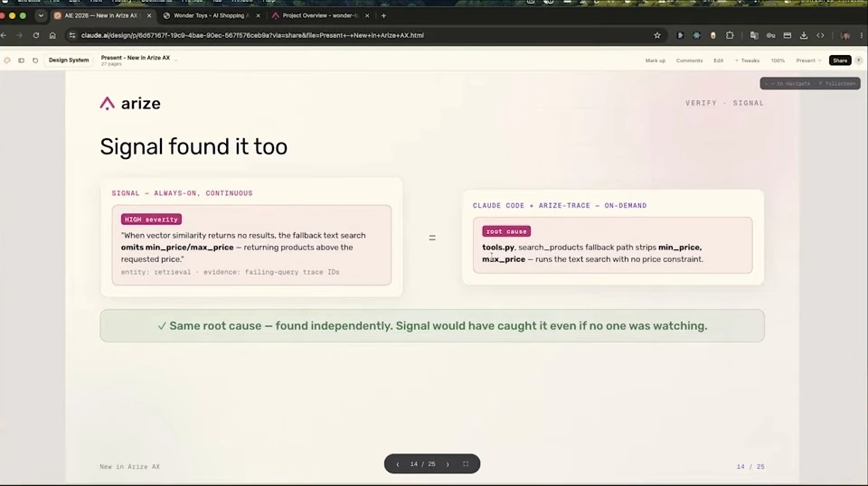Reload the page using browser refresh icon

click(x=36, y=35)
